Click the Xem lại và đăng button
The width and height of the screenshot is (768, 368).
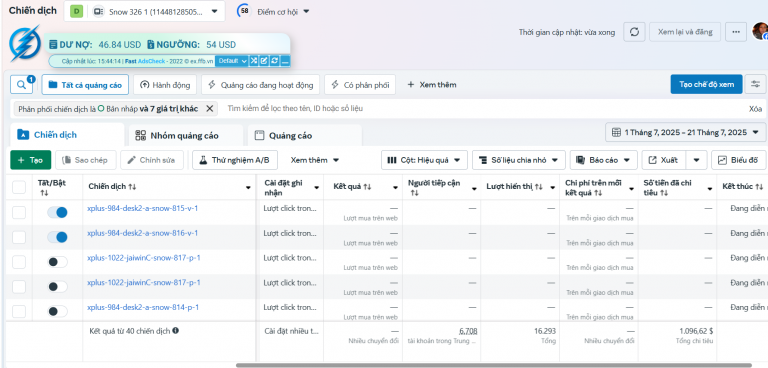(x=685, y=32)
